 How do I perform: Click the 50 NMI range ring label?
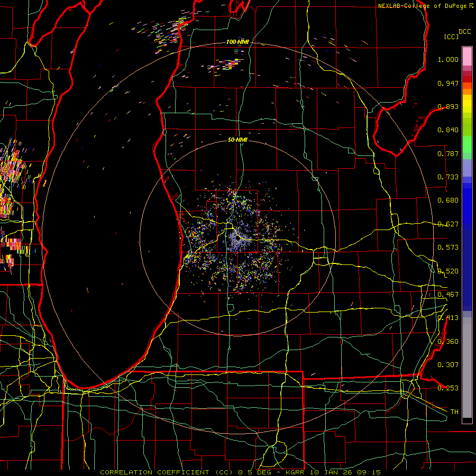(x=237, y=140)
